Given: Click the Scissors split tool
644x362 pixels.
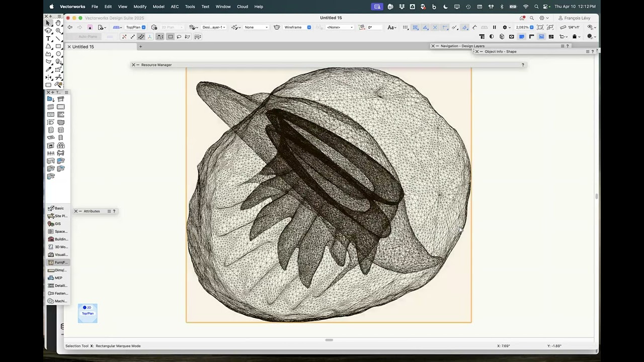Looking at the screenshot, I should pos(58,77).
